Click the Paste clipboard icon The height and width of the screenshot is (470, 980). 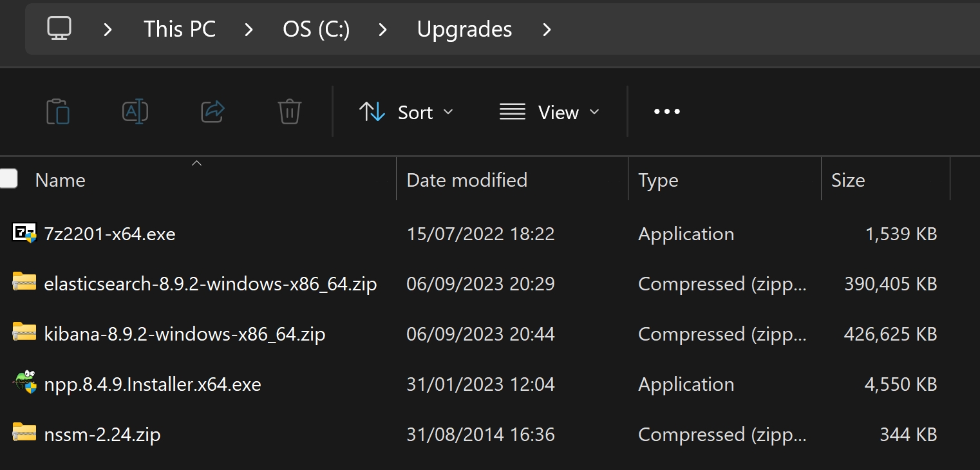58,112
